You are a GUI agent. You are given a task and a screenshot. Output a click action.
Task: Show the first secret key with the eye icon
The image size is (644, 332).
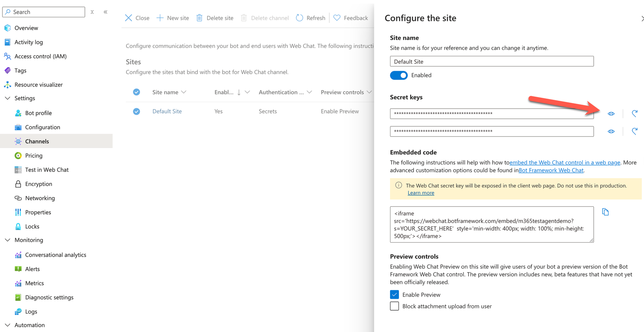611,114
